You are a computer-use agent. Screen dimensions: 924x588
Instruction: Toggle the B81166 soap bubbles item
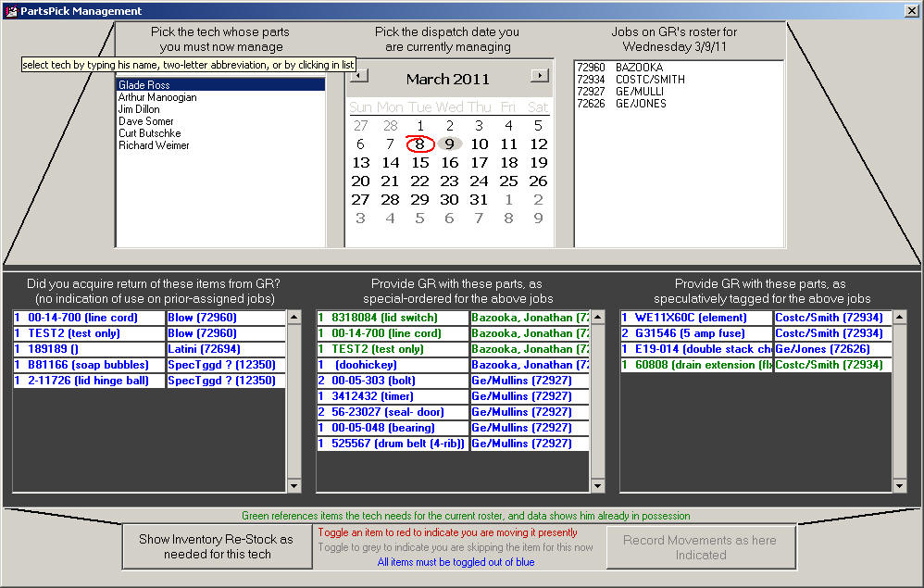88,365
